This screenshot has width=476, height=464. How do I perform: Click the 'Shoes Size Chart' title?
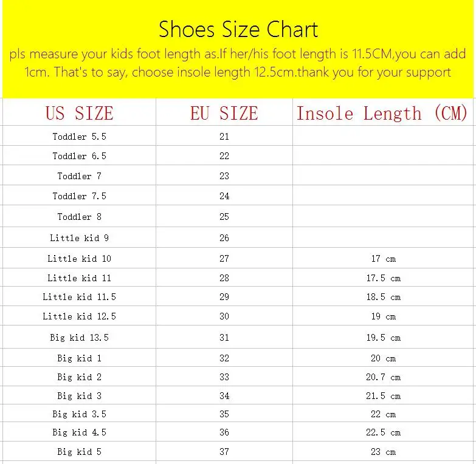[238, 29]
